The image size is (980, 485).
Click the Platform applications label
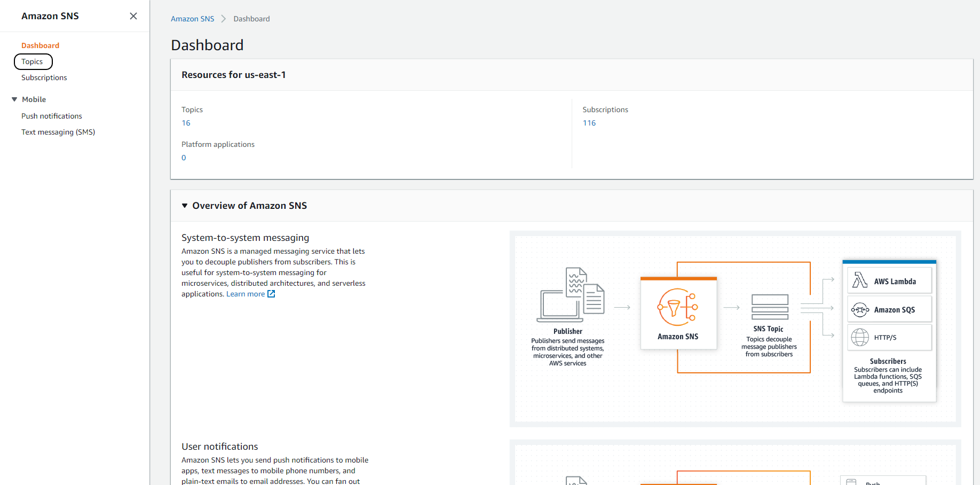[x=218, y=144]
